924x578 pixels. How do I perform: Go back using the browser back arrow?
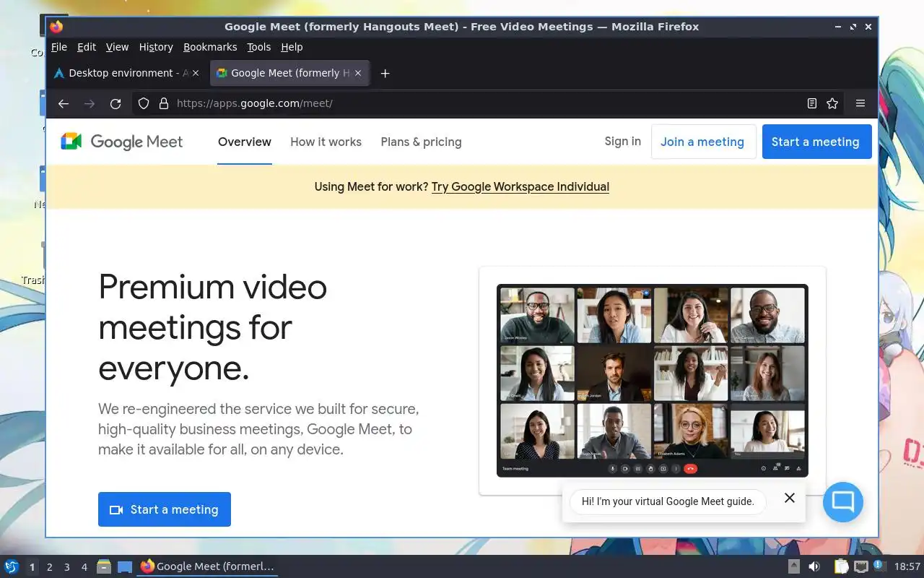tap(64, 103)
